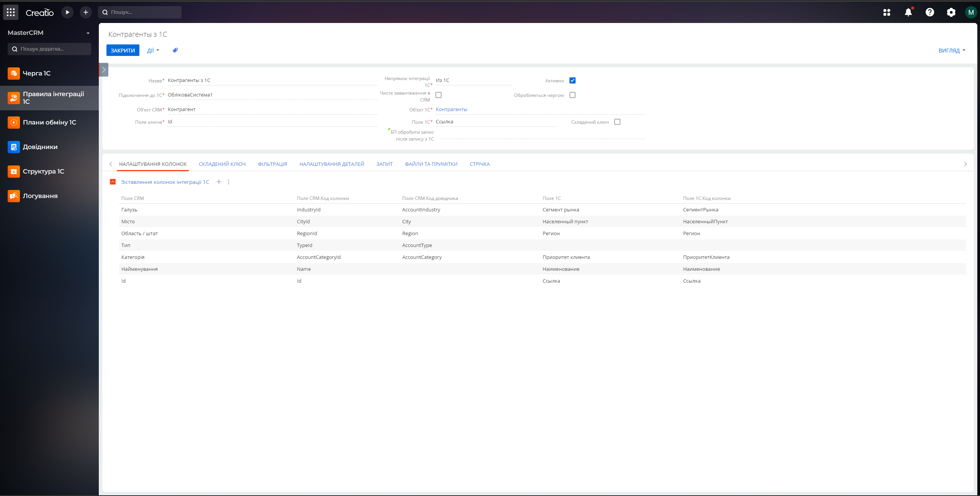Enable Чисте завантаження в CRM

(x=438, y=95)
